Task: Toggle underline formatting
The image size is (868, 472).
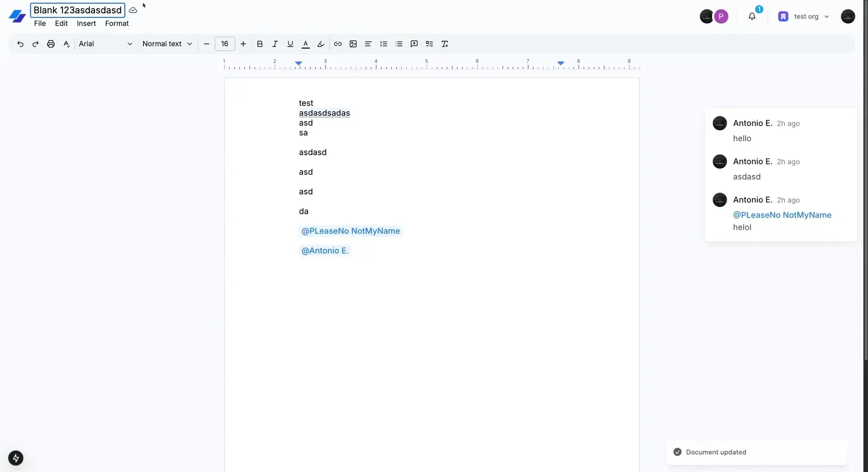Action: 290,44
